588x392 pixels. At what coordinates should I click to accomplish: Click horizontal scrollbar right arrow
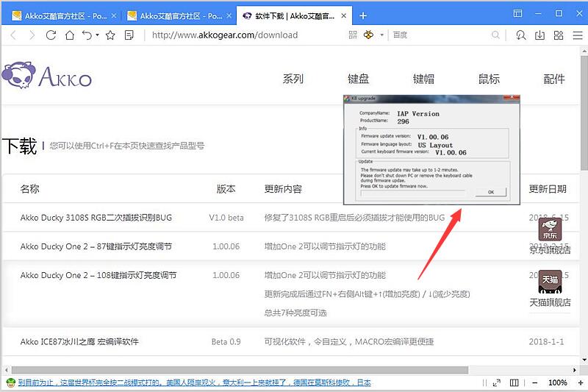click(575, 370)
